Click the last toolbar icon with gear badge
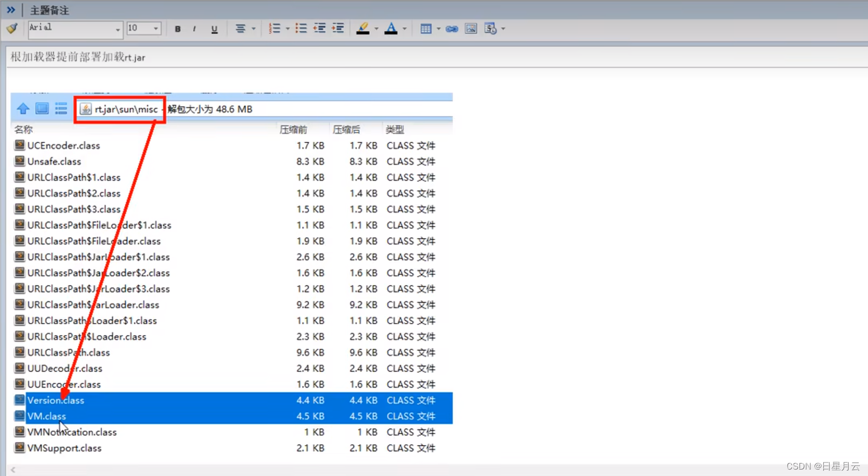Screen dimensions: 868x476 (x=490, y=29)
